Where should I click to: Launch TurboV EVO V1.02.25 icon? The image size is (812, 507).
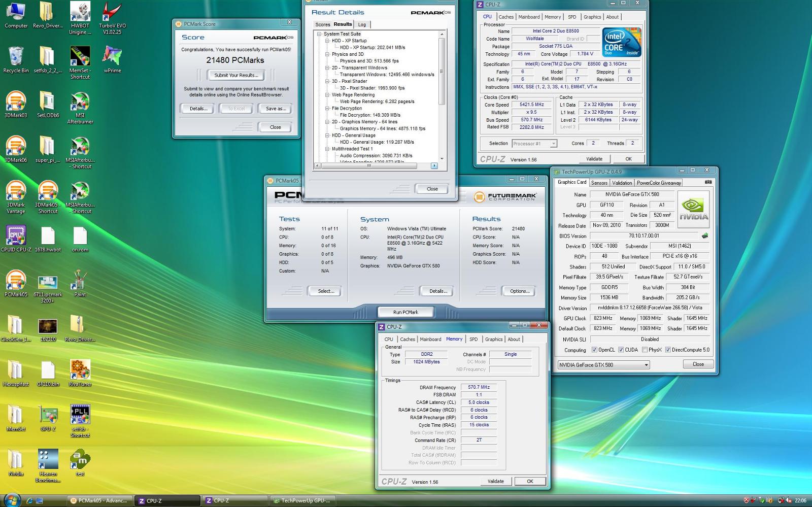(112, 18)
